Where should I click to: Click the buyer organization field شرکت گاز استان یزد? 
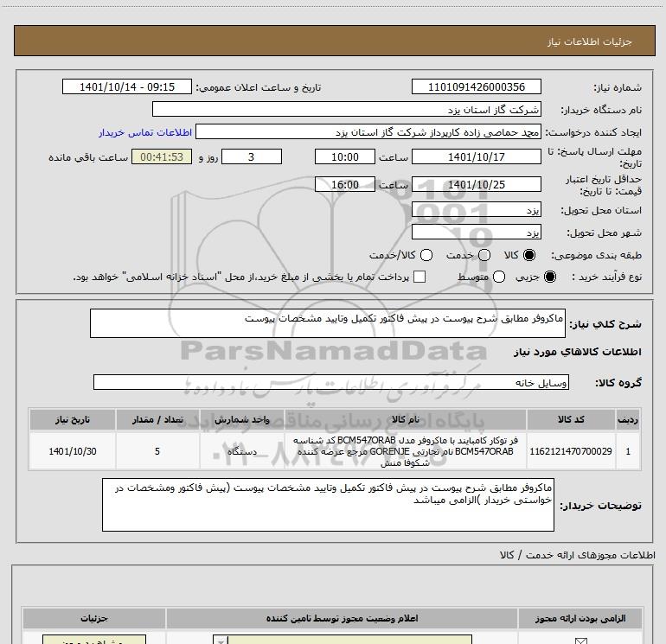347,109
